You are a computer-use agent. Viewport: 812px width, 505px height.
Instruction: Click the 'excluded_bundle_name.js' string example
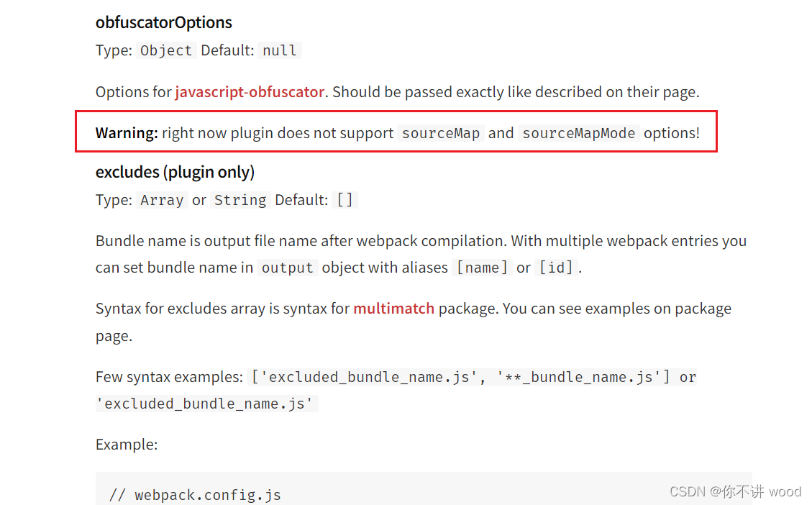click(207, 404)
